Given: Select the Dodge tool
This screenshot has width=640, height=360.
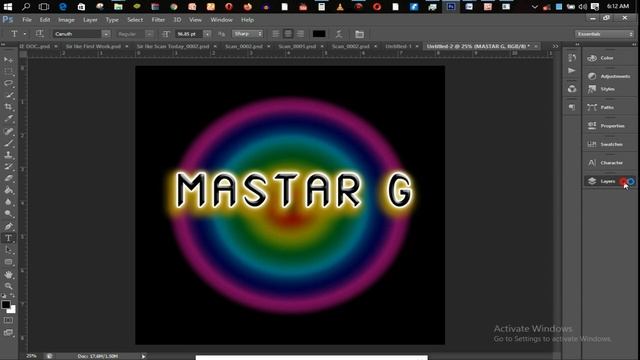Looking at the screenshot, I should coord(9,214).
